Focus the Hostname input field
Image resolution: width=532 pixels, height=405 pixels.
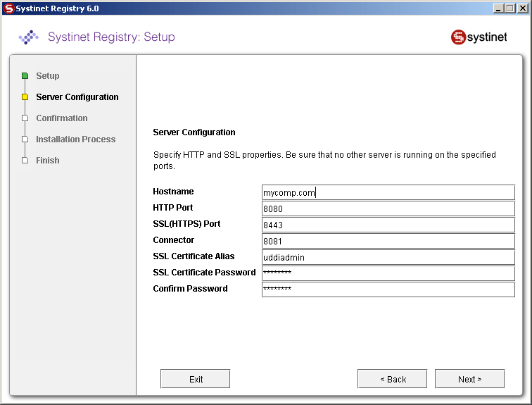coord(388,192)
